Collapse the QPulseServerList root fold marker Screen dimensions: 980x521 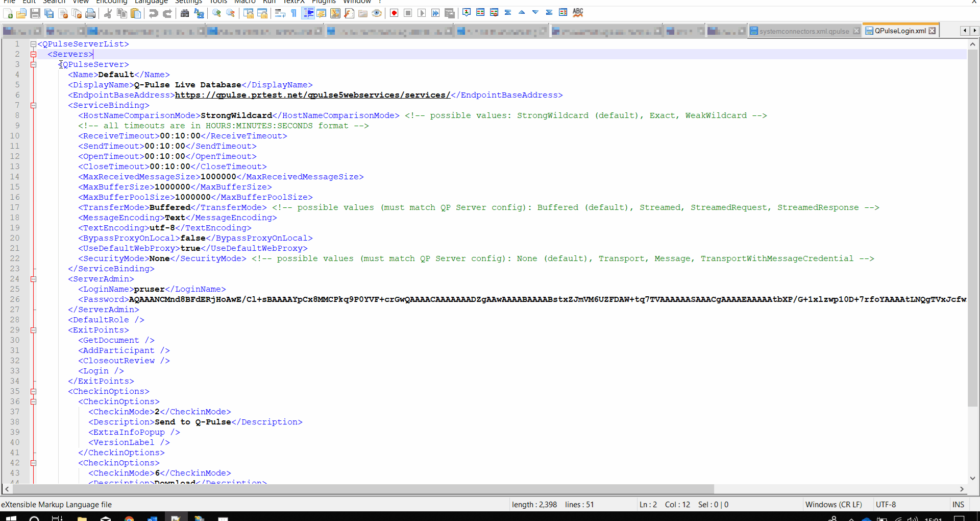(33, 44)
